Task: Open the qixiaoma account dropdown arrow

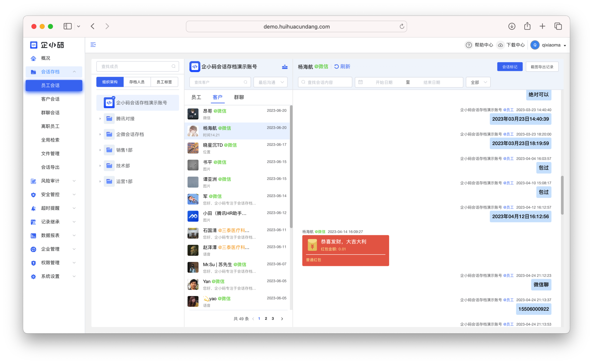Action: (x=565, y=45)
